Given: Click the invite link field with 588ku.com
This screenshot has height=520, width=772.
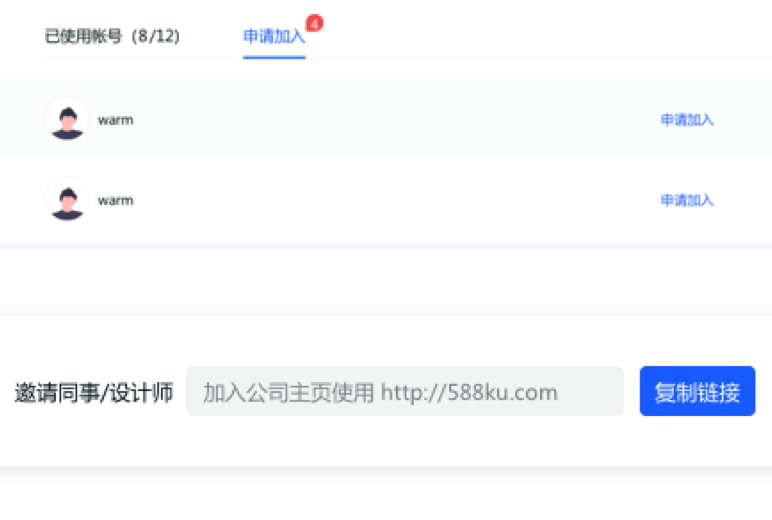Looking at the screenshot, I should [x=405, y=391].
